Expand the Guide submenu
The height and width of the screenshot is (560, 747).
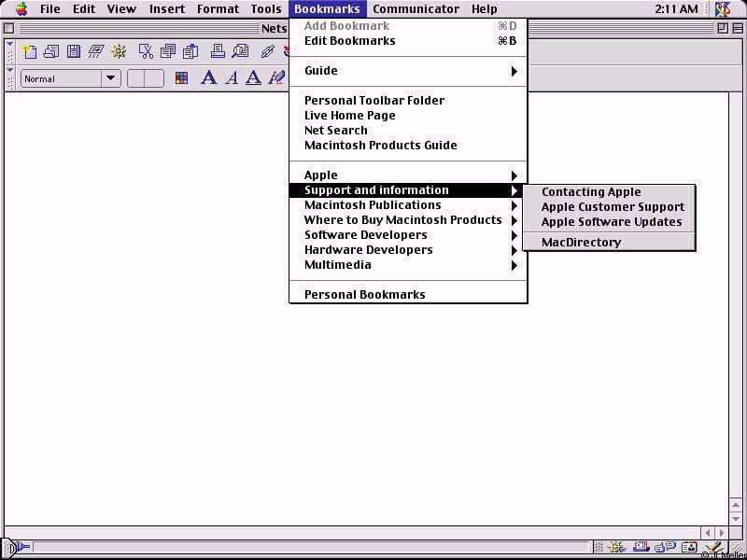click(408, 71)
